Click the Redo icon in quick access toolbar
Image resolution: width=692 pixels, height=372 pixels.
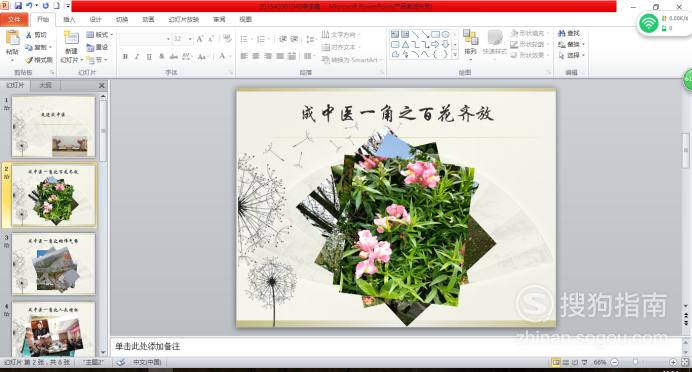[x=45, y=6]
